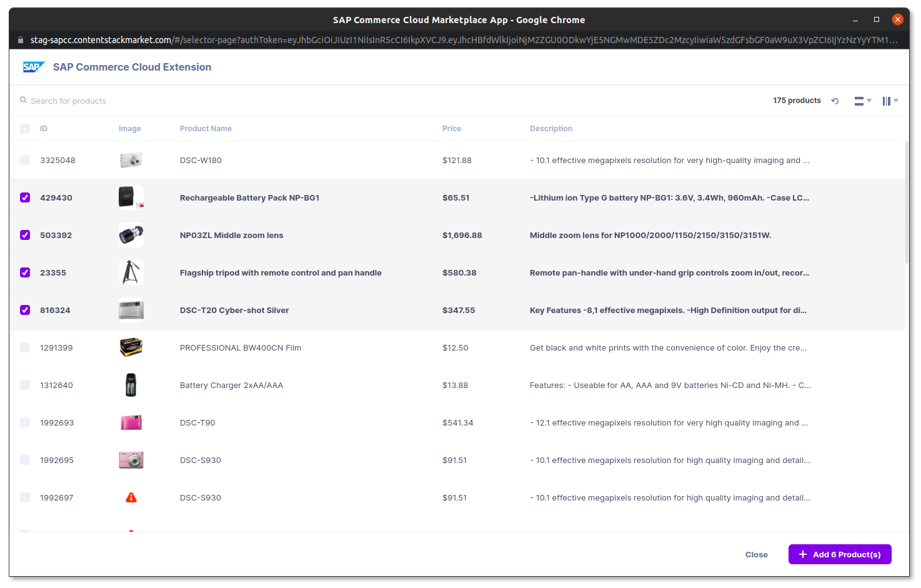
Task: Click ID 1992697
Action: click(56, 498)
